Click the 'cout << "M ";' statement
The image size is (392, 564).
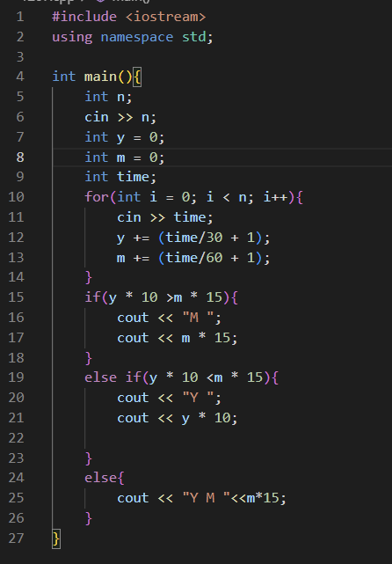169,318
